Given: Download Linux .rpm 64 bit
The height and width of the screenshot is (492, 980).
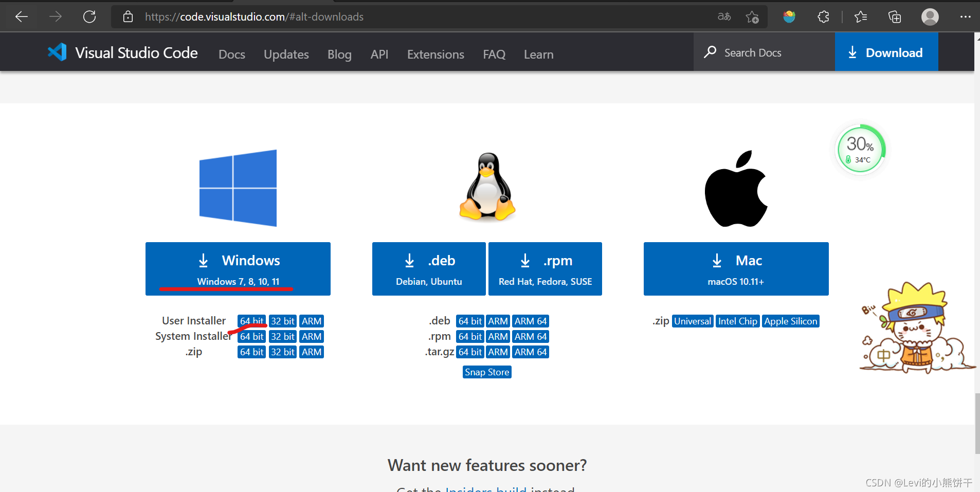Looking at the screenshot, I should pos(470,337).
